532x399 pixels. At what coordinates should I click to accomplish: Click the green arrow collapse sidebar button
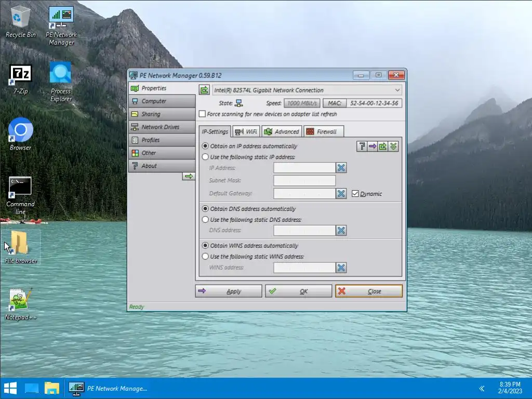(x=189, y=176)
